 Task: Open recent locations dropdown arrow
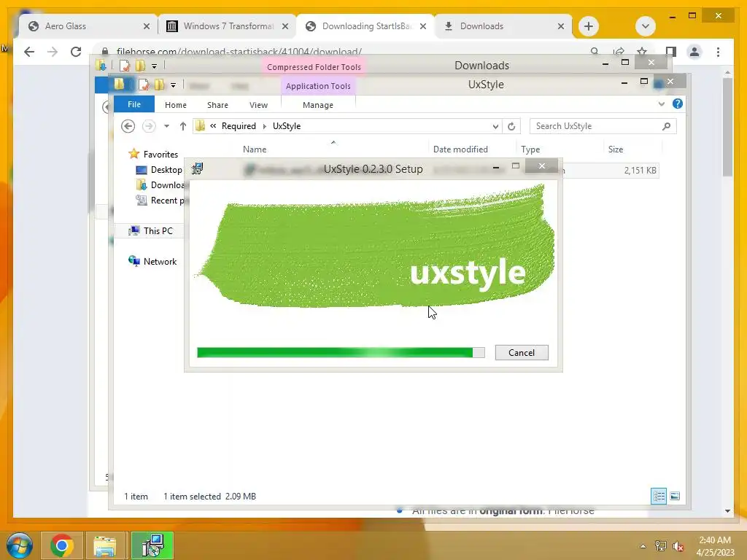point(166,126)
